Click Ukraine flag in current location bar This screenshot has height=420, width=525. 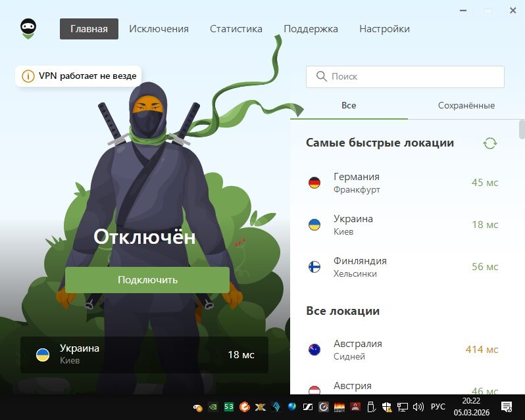coord(43,355)
